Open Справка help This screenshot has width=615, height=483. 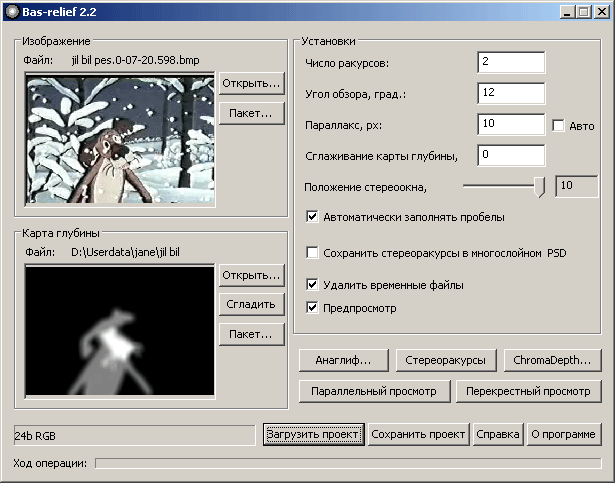point(498,434)
